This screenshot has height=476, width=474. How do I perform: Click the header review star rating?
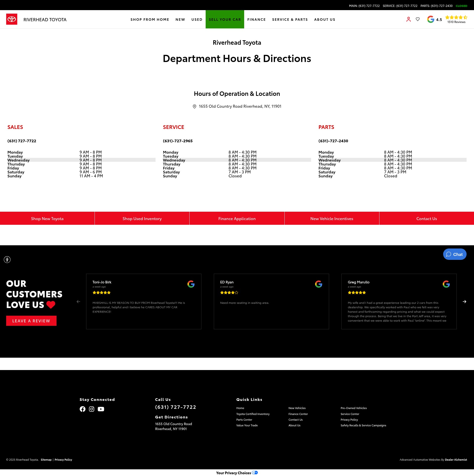tap(456, 17)
